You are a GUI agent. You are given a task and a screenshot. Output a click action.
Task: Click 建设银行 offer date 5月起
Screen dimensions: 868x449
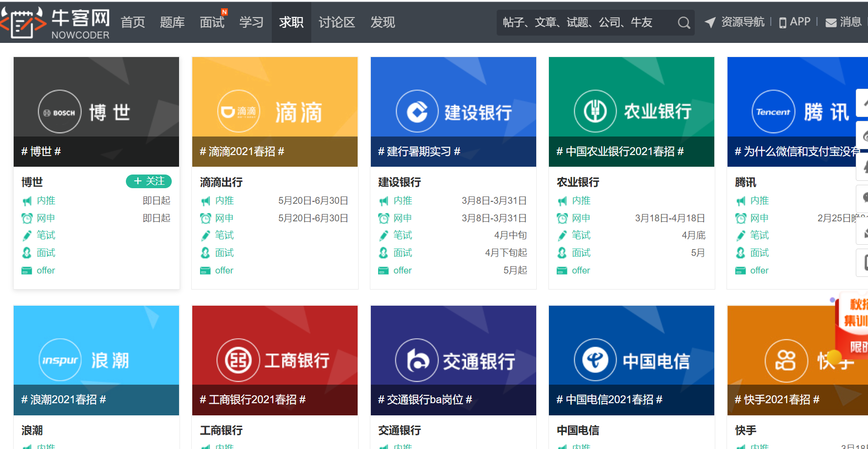click(515, 271)
